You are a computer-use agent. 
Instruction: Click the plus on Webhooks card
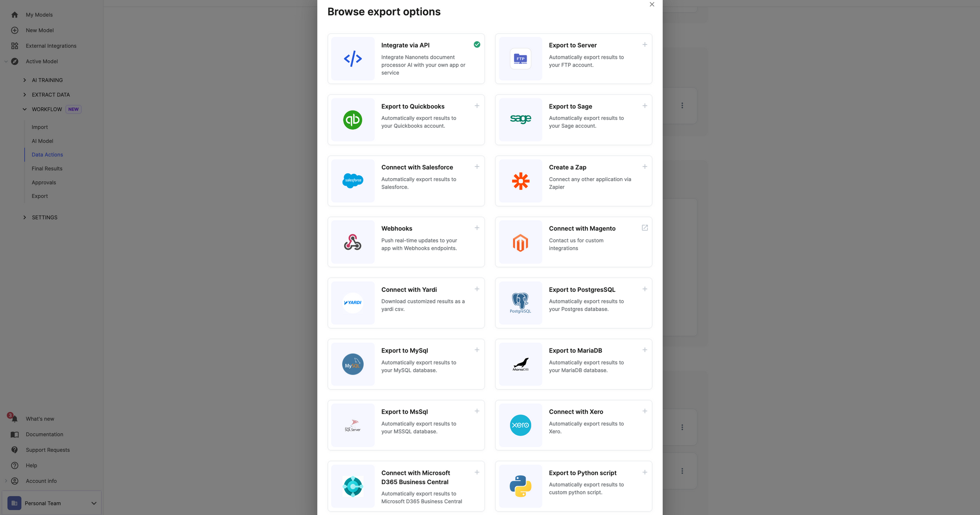coord(477,228)
